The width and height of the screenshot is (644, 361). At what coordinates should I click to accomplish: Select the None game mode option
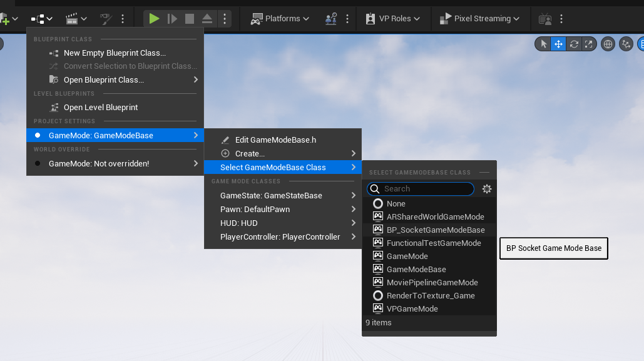point(396,203)
